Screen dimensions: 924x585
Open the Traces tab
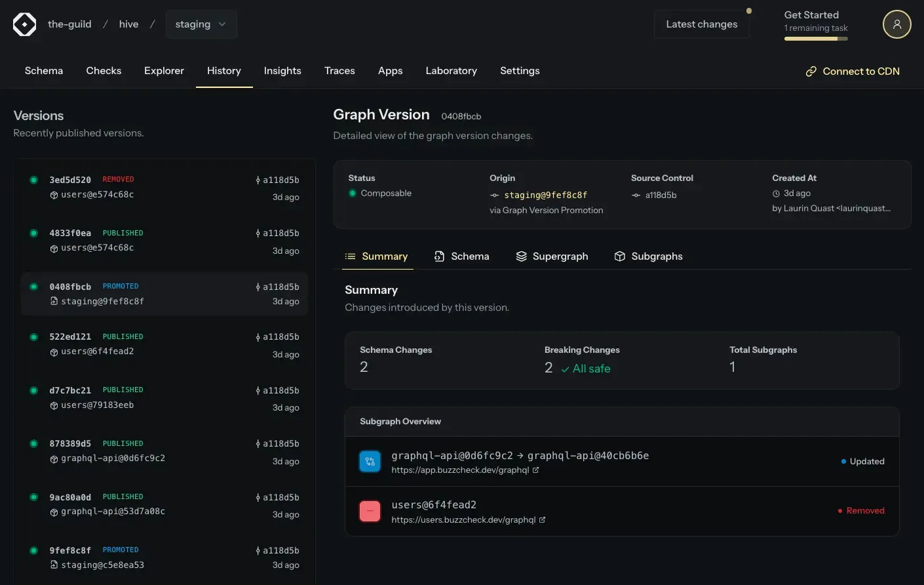[339, 71]
